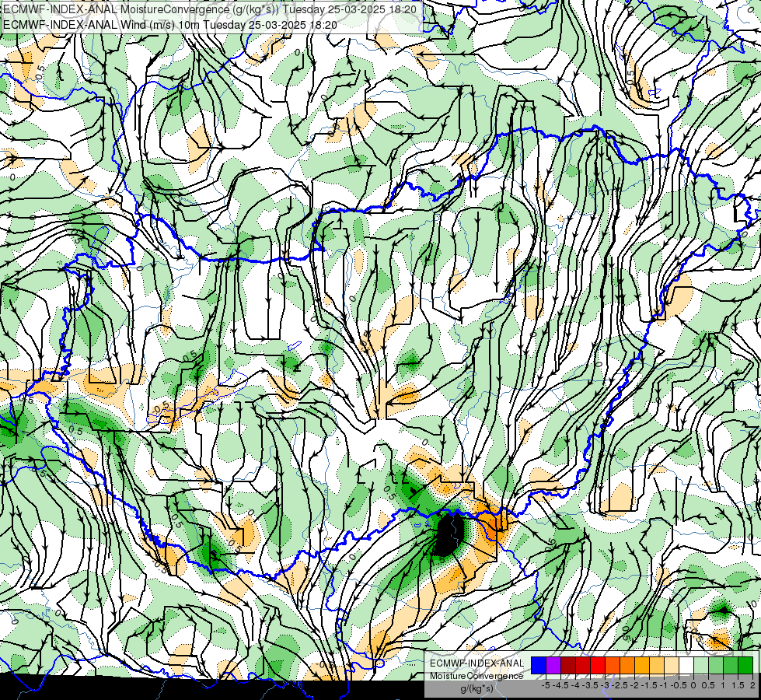Pick the dark red swatch between -4.5 and -4
Viewport: 761px width, 700px height.
568,666
